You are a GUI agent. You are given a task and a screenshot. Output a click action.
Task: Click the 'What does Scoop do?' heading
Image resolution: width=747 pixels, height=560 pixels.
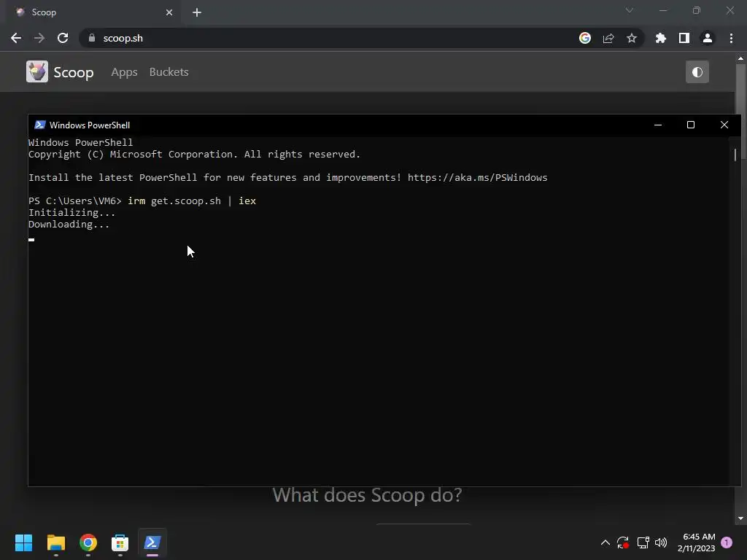tap(368, 495)
